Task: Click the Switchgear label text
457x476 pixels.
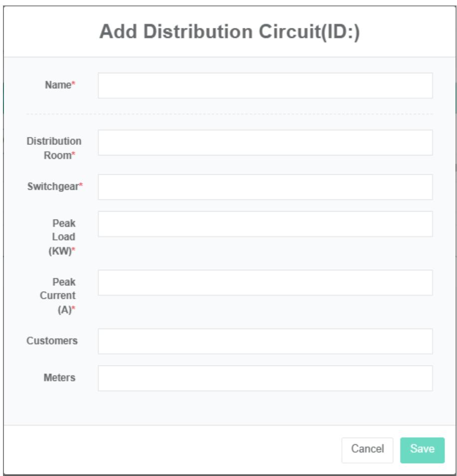Action: point(53,187)
